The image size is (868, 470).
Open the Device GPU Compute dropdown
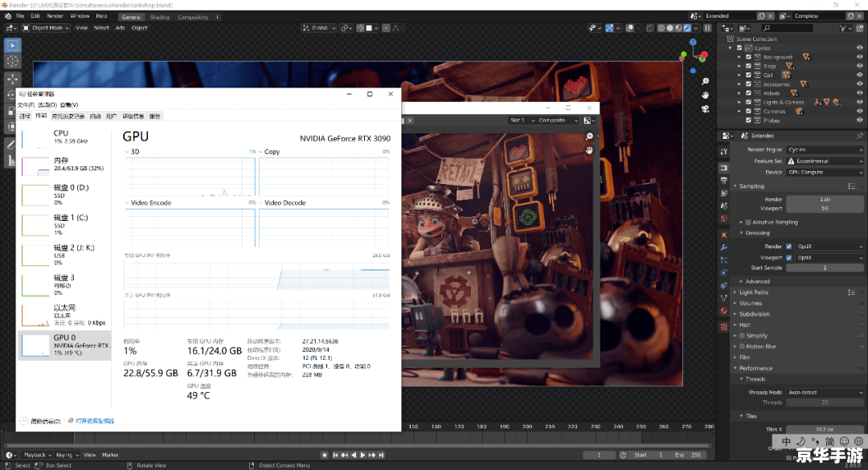(x=825, y=172)
